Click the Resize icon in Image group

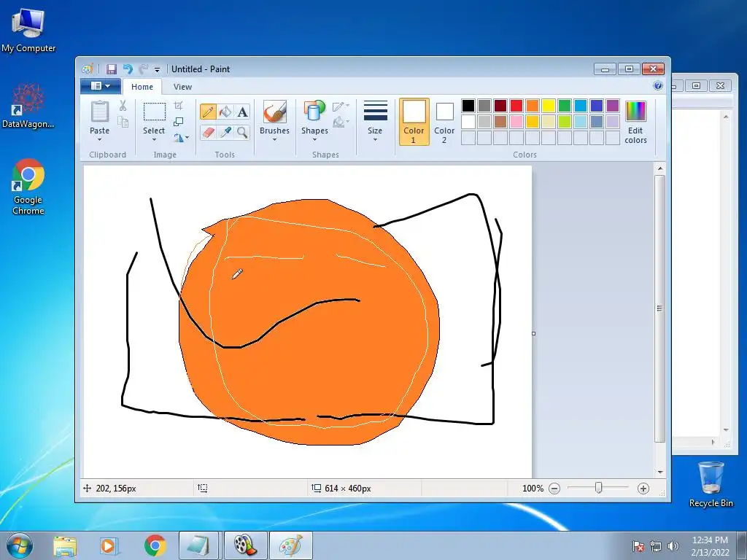(179, 122)
